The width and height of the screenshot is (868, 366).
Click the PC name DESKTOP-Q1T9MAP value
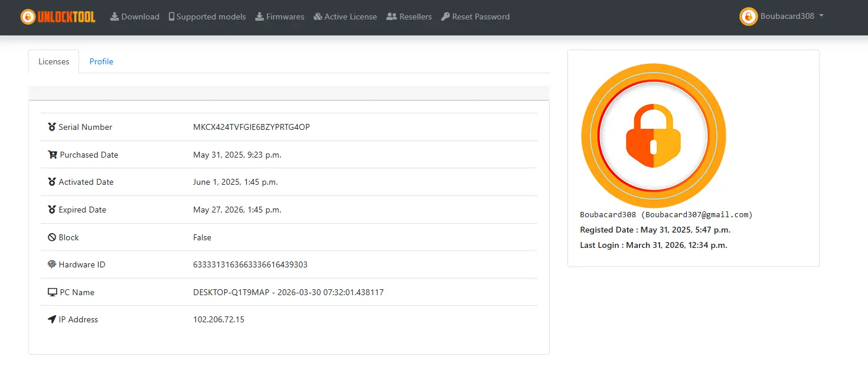(288, 292)
